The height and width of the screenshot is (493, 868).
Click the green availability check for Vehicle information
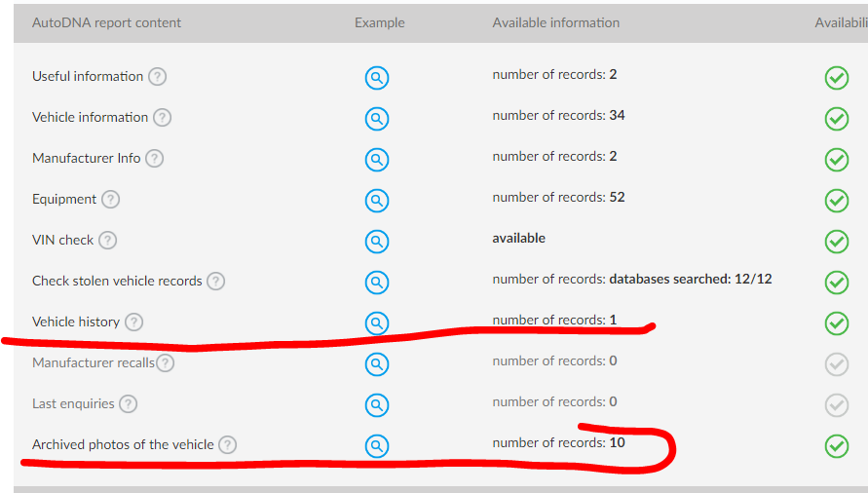(837, 119)
